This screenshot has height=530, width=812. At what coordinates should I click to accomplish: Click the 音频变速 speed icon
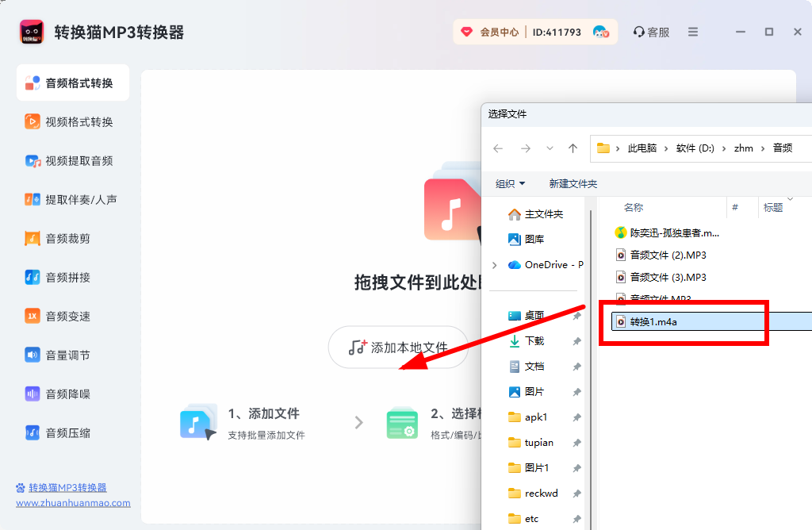pos(32,316)
